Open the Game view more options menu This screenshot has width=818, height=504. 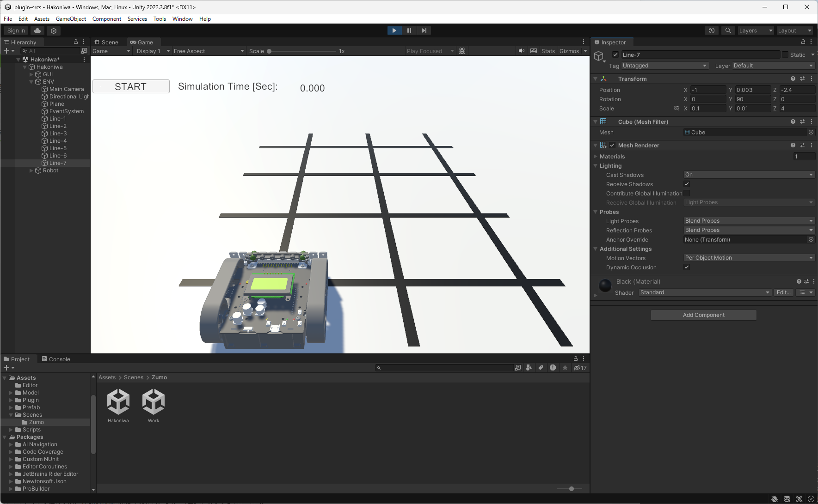click(x=584, y=42)
